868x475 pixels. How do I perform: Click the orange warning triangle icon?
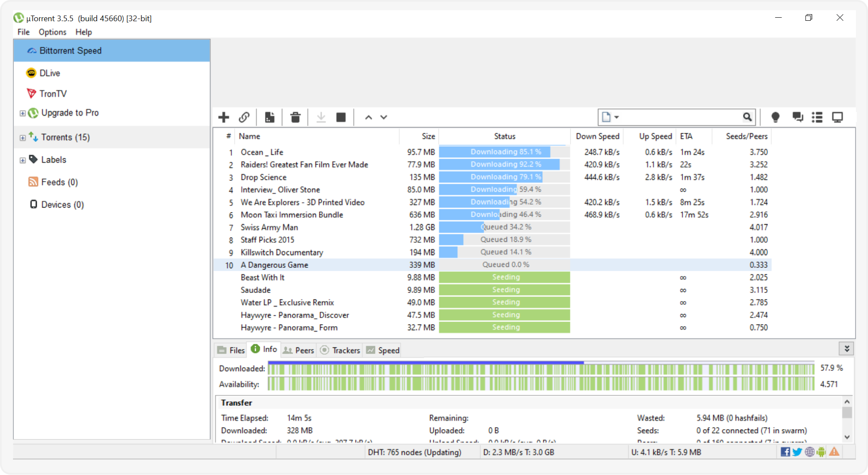click(834, 452)
